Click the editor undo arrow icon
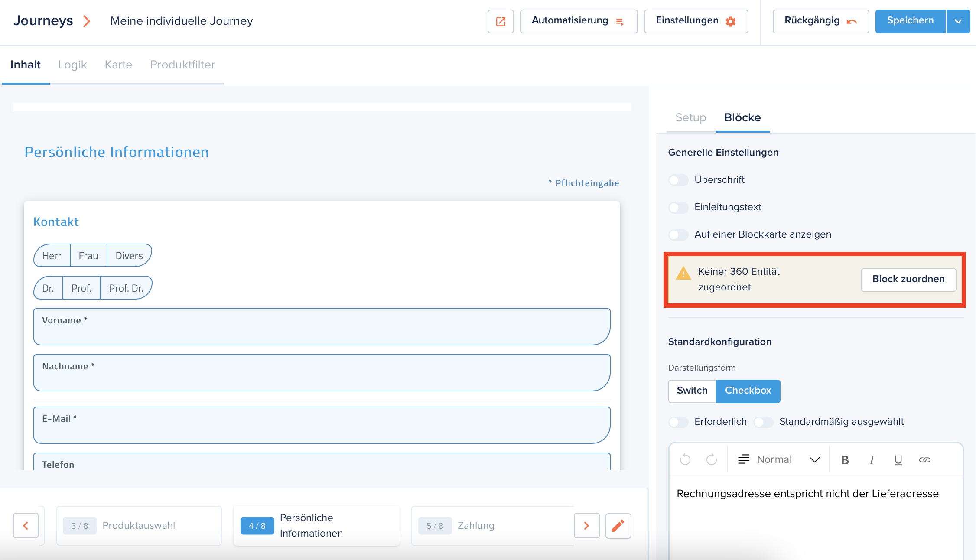 685,459
